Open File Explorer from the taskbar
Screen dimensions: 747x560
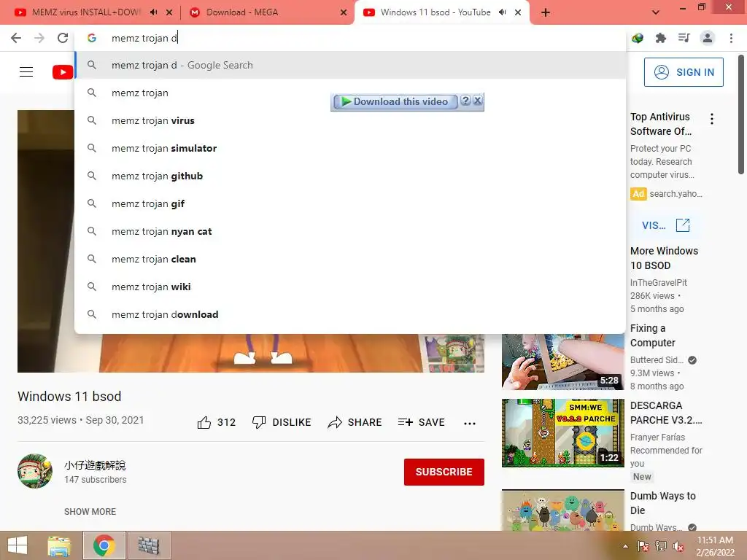(59, 545)
